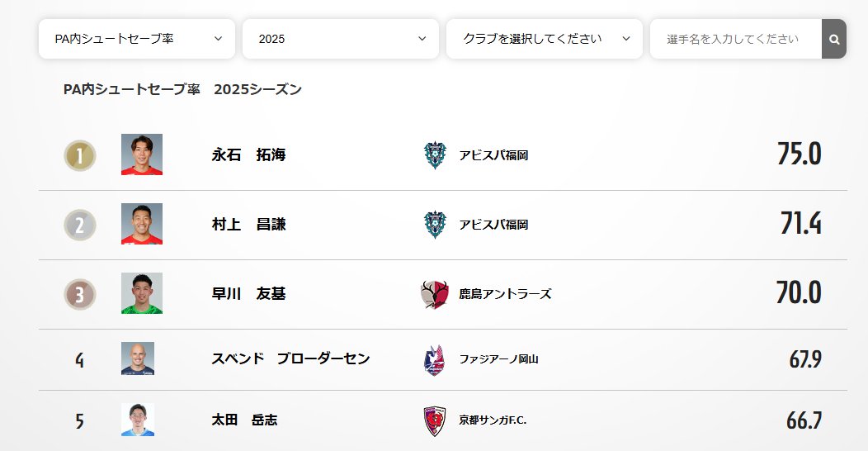Click the bronze third-place rank medal
The width and height of the screenshot is (868, 451).
(80, 294)
